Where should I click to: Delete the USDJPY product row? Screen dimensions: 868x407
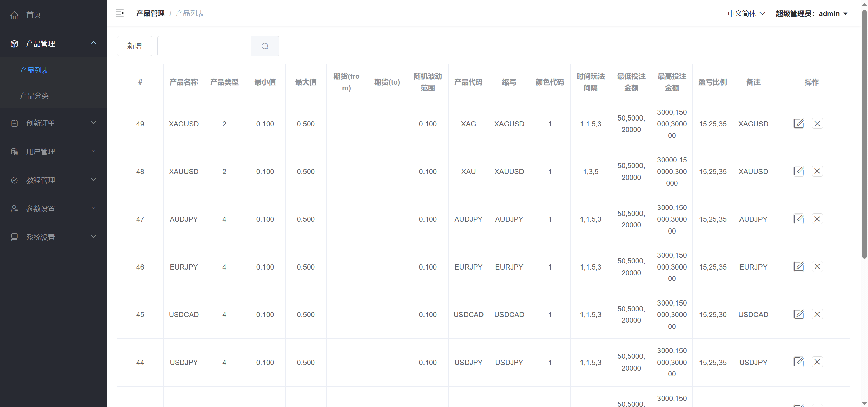[x=817, y=362]
